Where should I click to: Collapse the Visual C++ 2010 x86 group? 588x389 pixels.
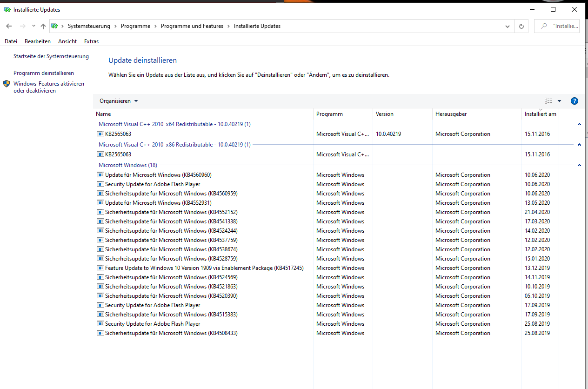(579, 145)
